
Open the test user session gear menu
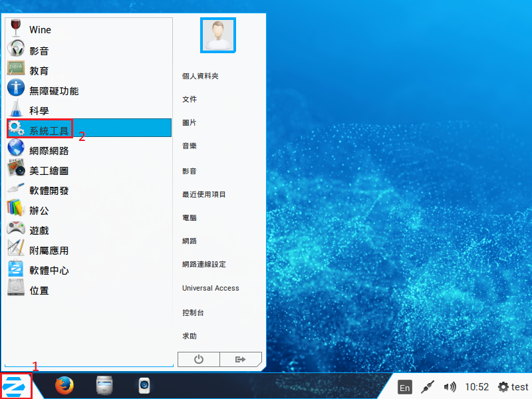[x=513, y=387]
